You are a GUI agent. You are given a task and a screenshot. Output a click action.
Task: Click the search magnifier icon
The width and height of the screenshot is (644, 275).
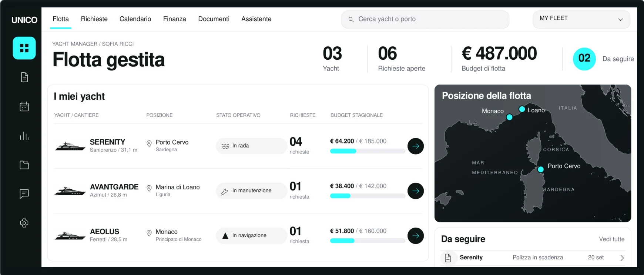(x=351, y=19)
